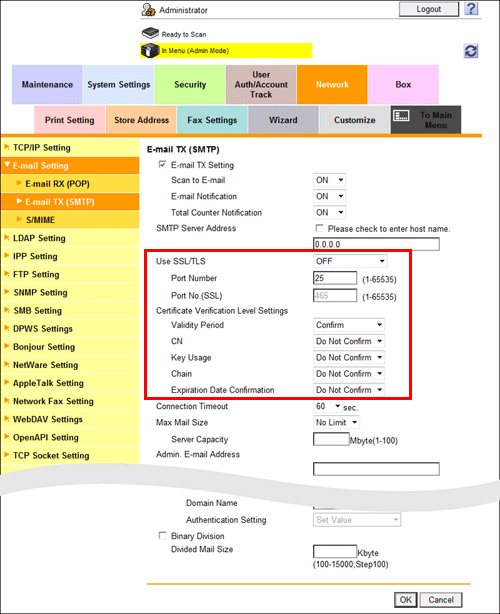Enable the Binary Division checkbox
This screenshot has width=500, height=614.
click(162, 535)
